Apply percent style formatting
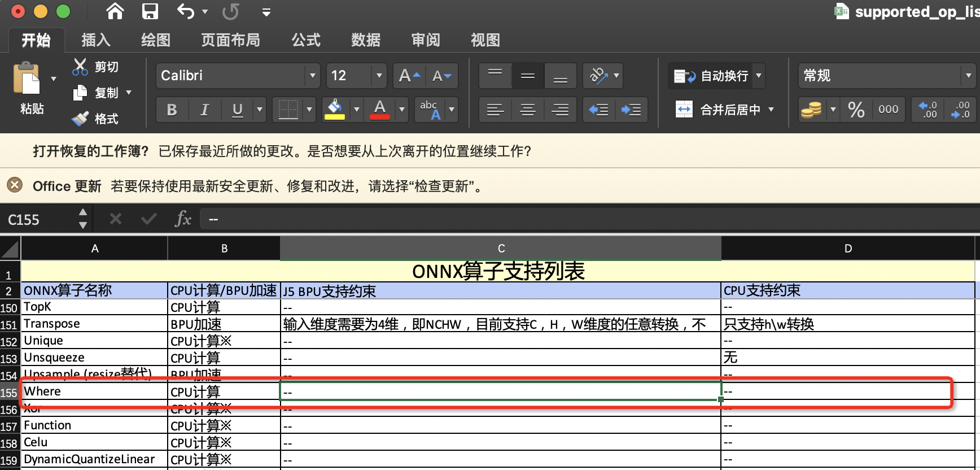The image size is (980, 470). click(x=856, y=110)
